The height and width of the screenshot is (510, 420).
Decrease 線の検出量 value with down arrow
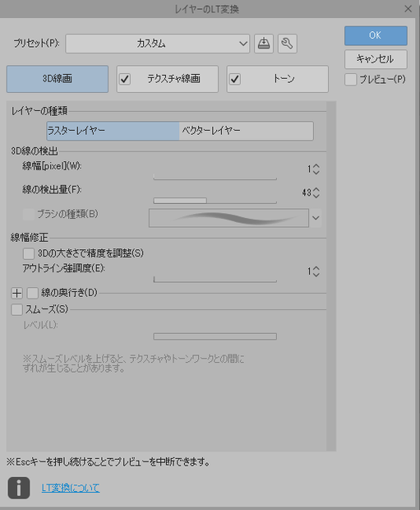[316, 196]
